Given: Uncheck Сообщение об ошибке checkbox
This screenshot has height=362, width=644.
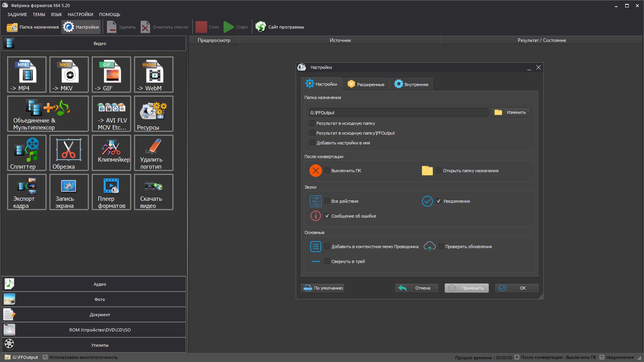Looking at the screenshot, I should click(x=327, y=216).
